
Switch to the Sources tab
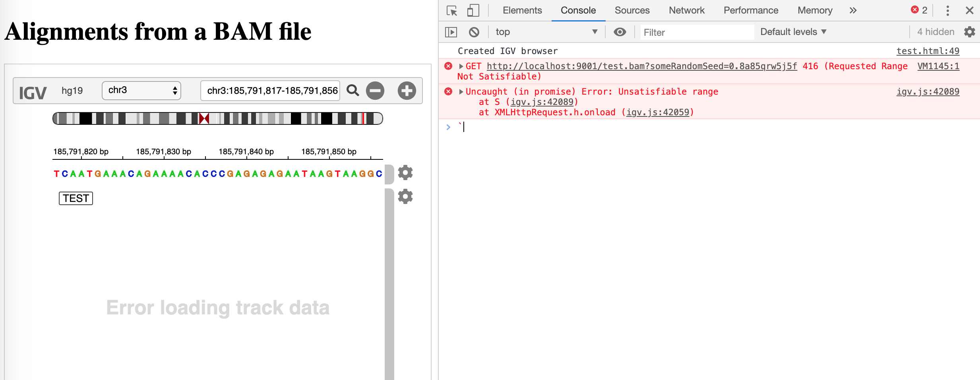(x=631, y=10)
